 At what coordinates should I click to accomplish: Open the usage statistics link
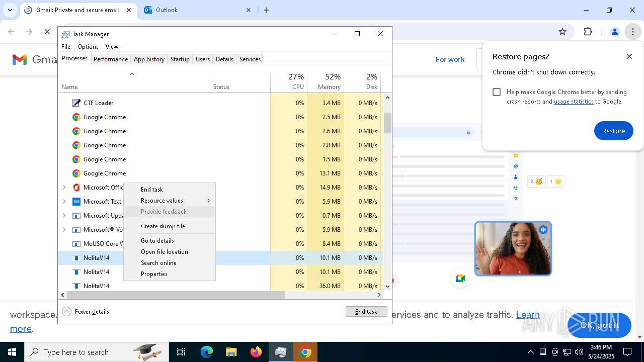pos(574,102)
